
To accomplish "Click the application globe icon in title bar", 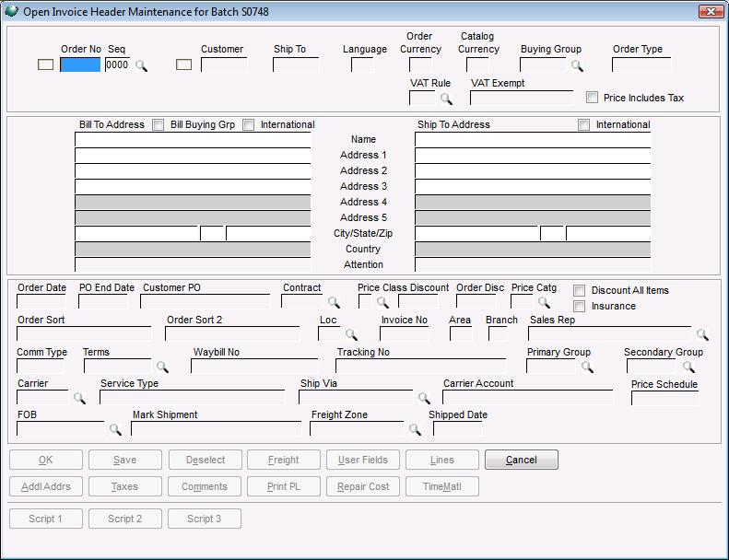I will point(11,11).
